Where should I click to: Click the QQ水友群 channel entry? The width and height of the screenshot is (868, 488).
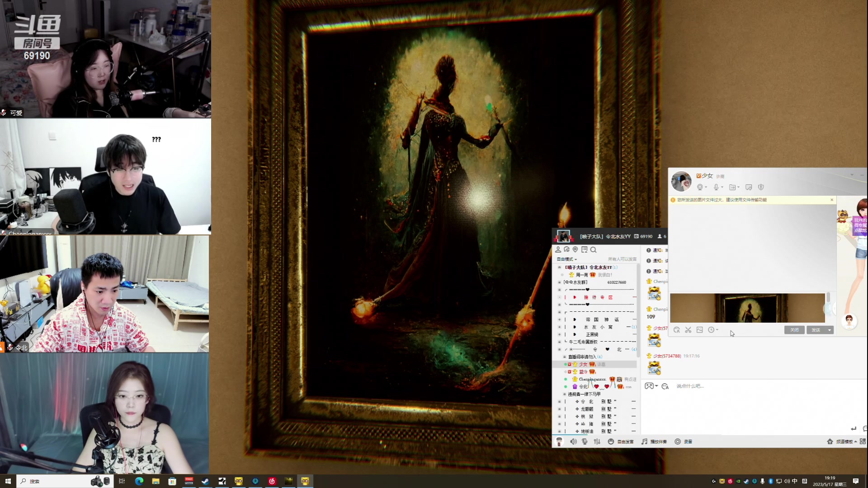595,282
